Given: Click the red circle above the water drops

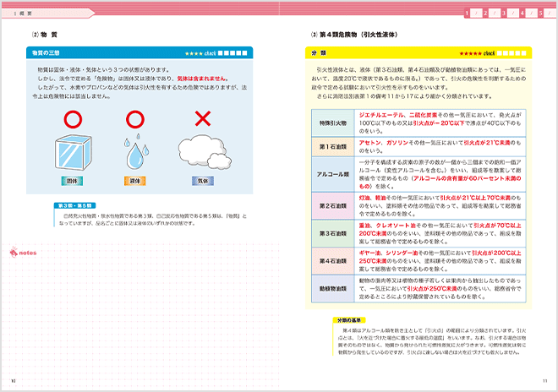Looking at the screenshot, I should click(135, 119).
